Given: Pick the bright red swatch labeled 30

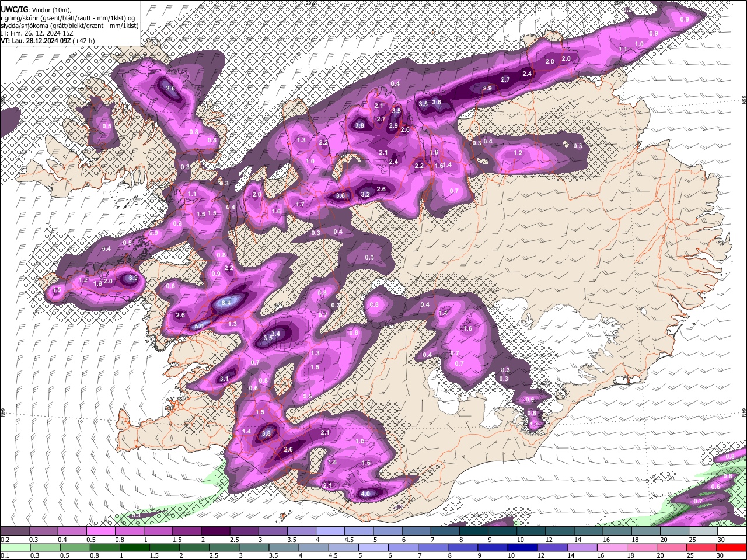Looking at the screenshot, I should point(731,547).
